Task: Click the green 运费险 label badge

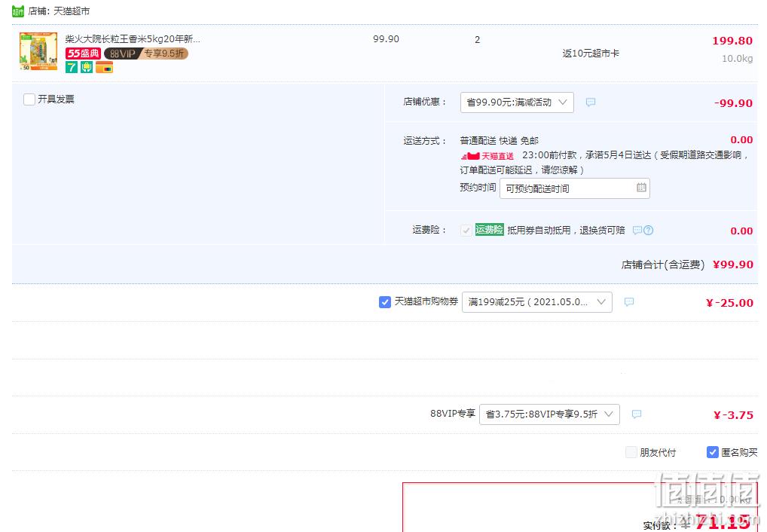Action: tap(489, 230)
